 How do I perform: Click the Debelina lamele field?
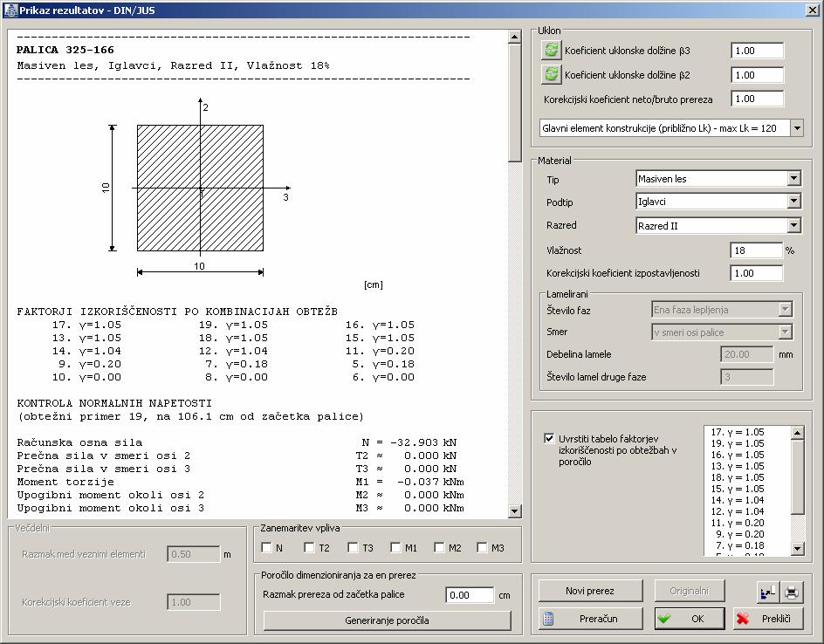coord(747,354)
